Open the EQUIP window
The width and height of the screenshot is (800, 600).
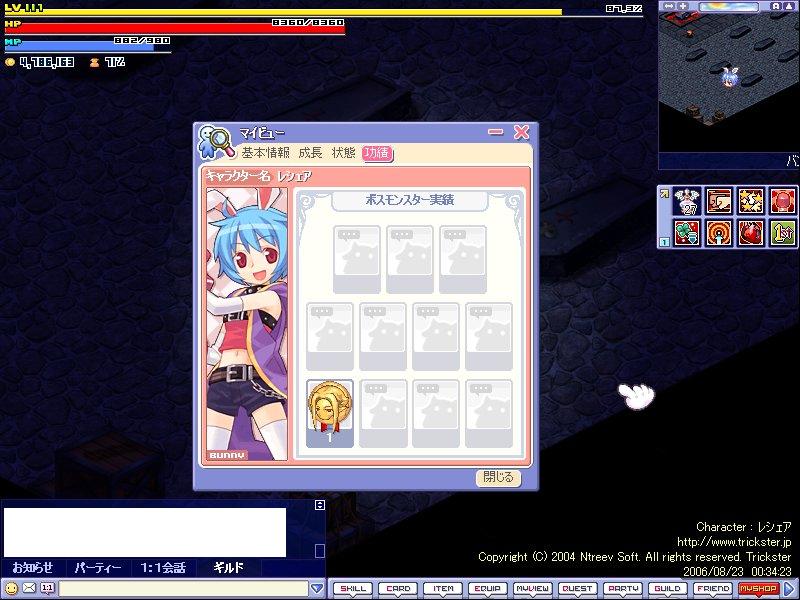point(488,589)
